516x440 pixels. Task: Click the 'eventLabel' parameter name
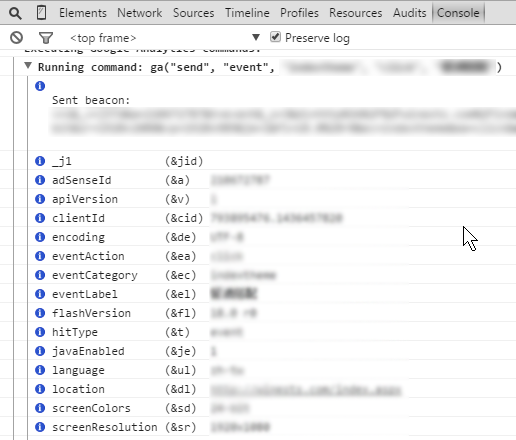[x=85, y=294]
